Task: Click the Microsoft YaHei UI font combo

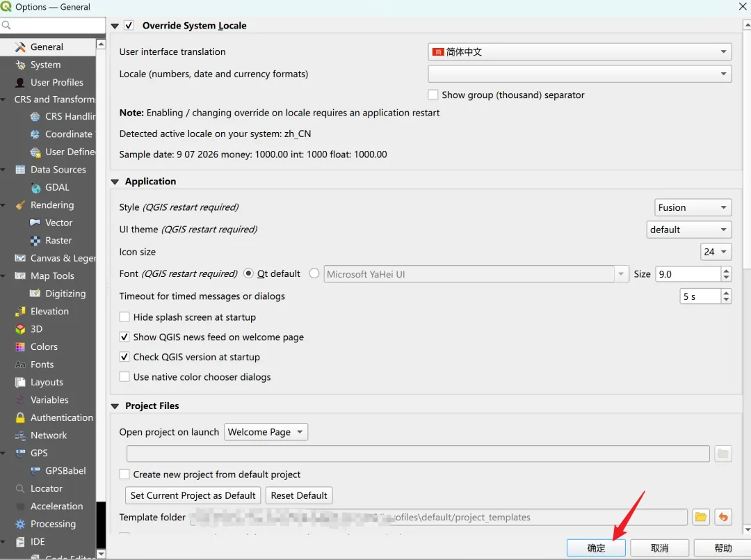Action: [x=476, y=274]
